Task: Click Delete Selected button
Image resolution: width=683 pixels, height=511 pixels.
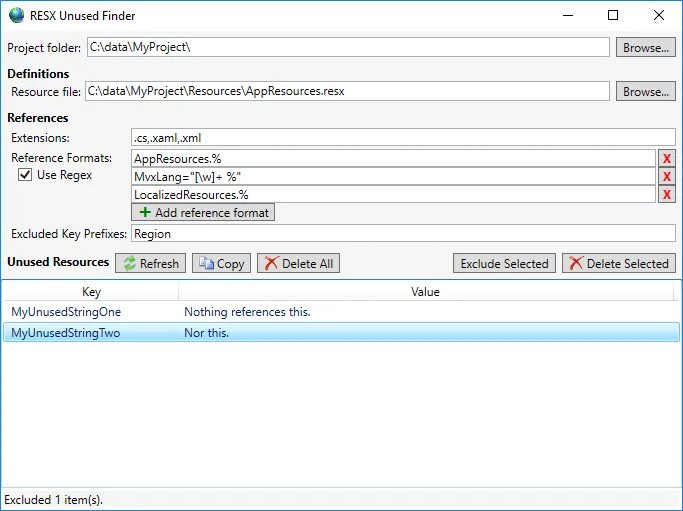Action: click(619, 263)
